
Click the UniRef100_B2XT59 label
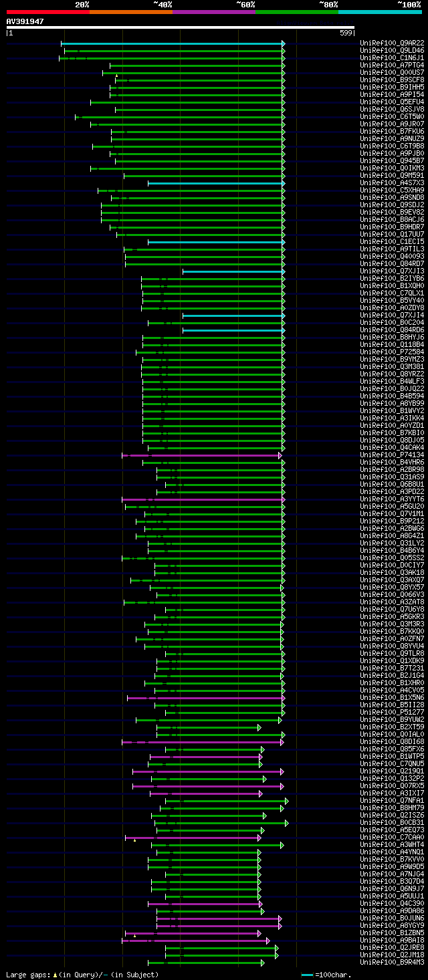click(392, 727)
